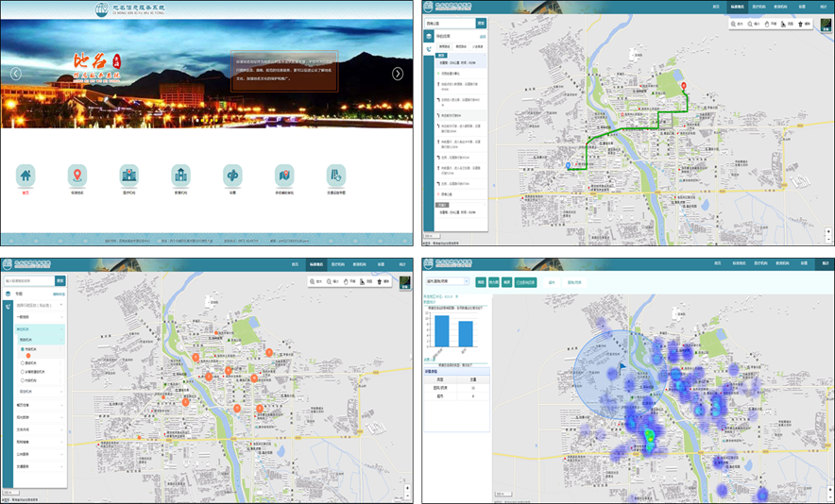Viewport: 835px width, 504px height.
Task: Zoom out with minus button on route map
Action: tap(828, 239)
